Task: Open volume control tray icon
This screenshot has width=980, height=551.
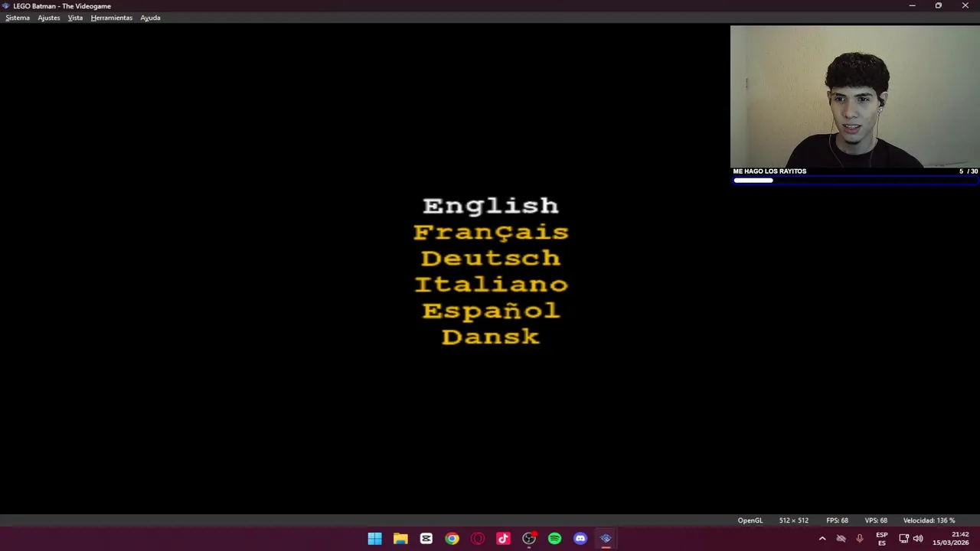Action: [x=917, y=539]
